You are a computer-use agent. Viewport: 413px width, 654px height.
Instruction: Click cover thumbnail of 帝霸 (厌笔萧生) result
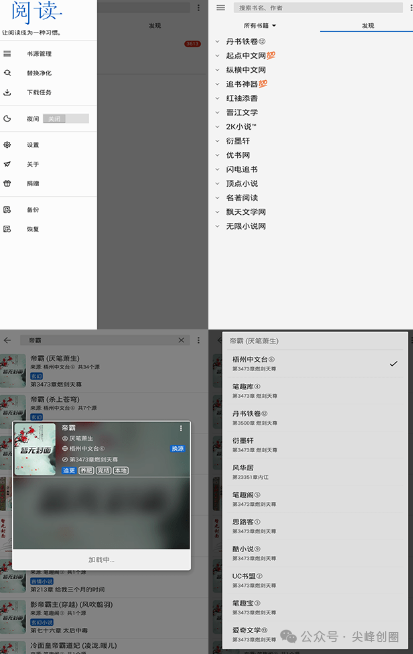tap(13, 371)
